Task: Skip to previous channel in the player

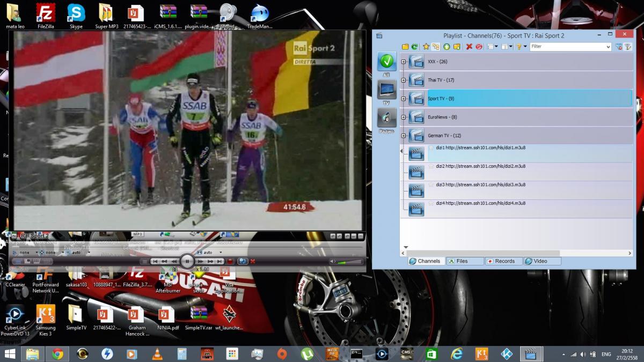Action: coord(155,261)
